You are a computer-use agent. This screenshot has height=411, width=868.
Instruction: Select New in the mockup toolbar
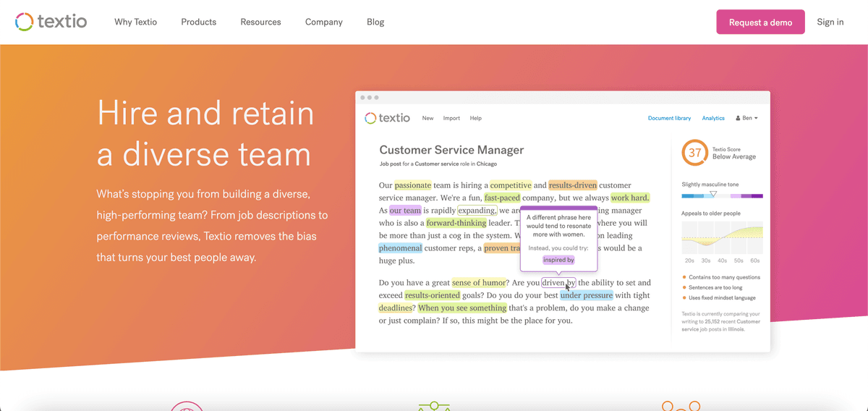pos(428,118)
